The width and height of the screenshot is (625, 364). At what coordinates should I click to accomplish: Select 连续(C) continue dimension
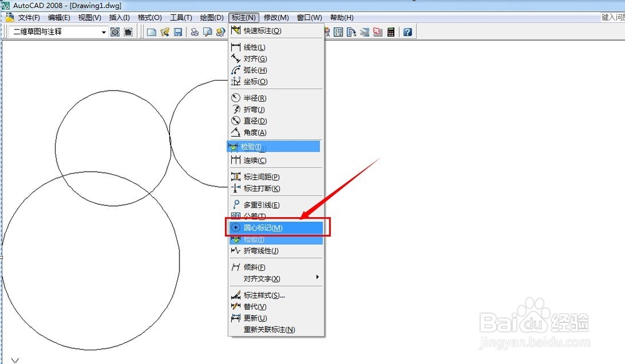pos(276,160)
